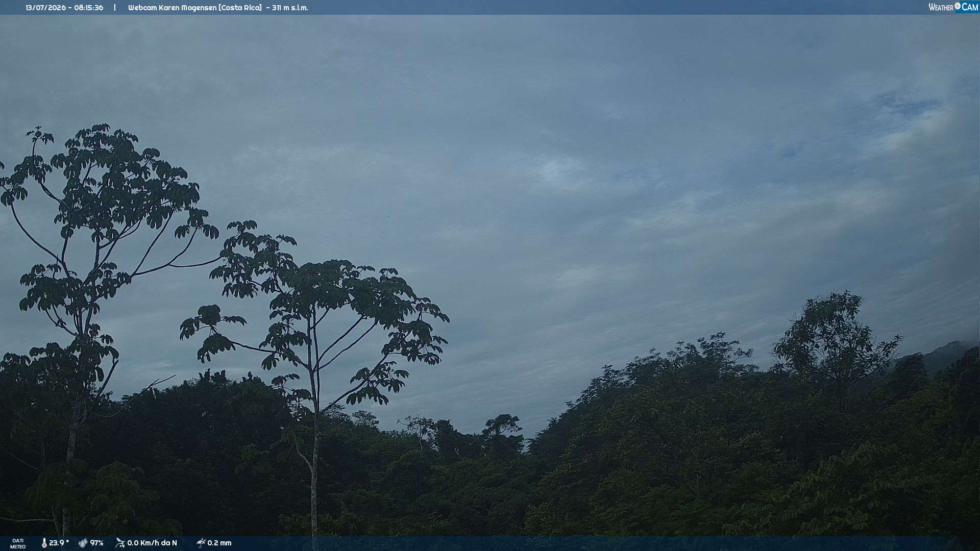Click the WeatherCam logo

coord(953,7)
